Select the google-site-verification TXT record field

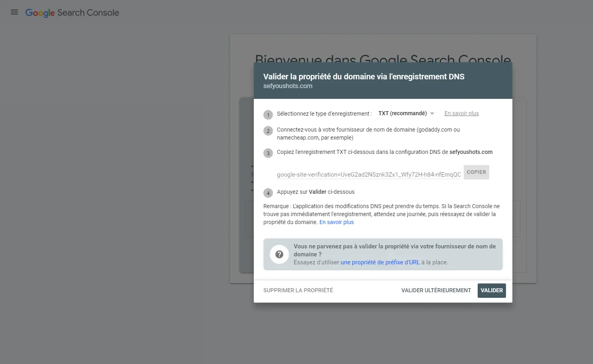point(369,175)
